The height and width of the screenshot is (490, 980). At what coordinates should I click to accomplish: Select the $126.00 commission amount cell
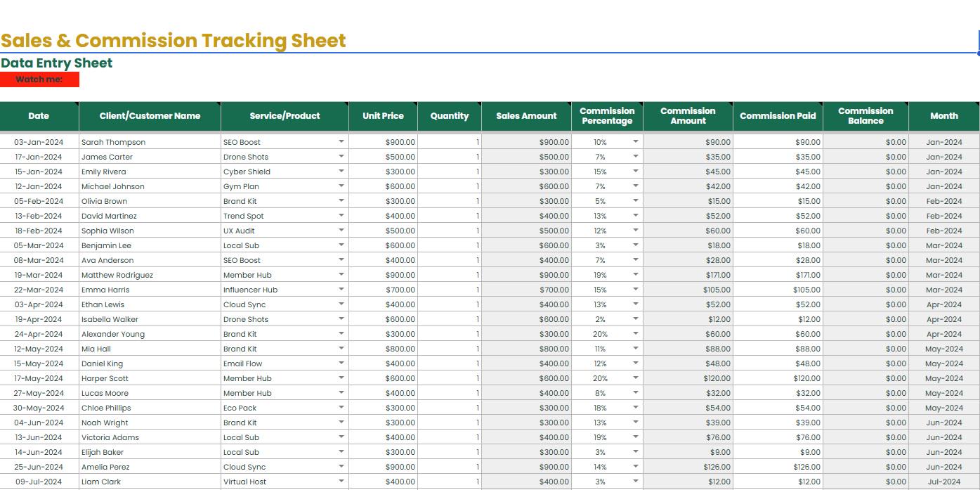(688, 467)
